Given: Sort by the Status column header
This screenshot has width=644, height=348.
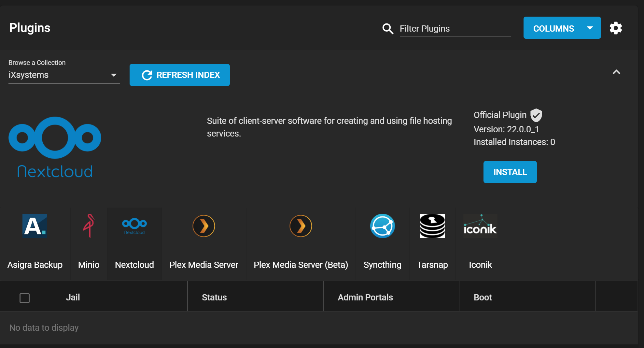Looking at the screenshot, I should point(214,297).
